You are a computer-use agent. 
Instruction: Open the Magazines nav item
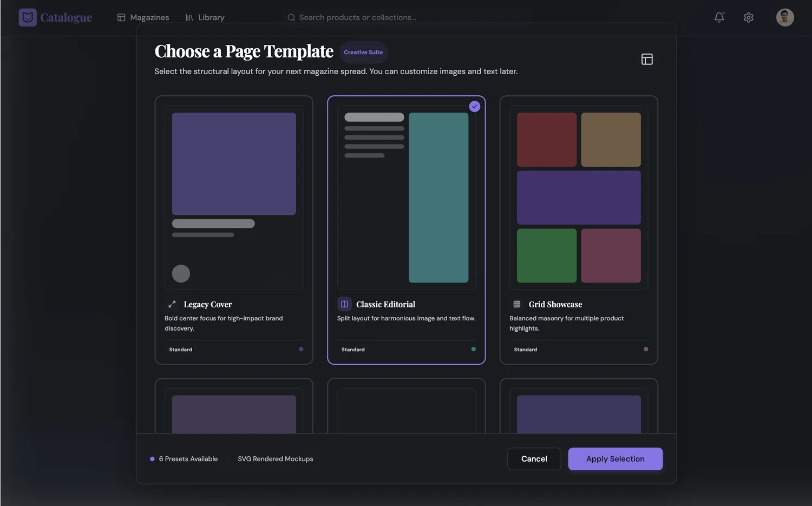click(143, 17)
